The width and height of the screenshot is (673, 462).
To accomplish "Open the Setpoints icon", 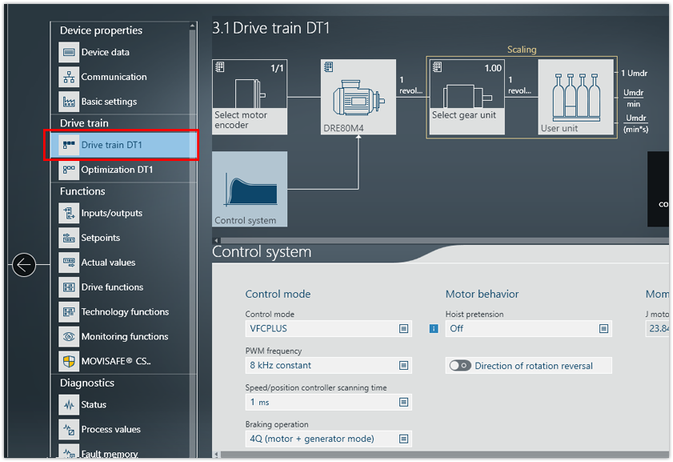I will click(68, 238).
